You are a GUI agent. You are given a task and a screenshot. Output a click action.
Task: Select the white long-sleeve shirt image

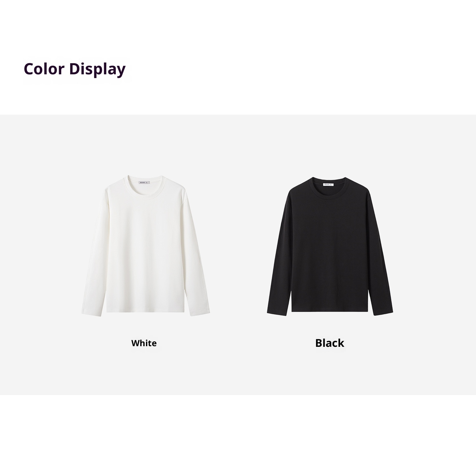(x=146, y=245)
